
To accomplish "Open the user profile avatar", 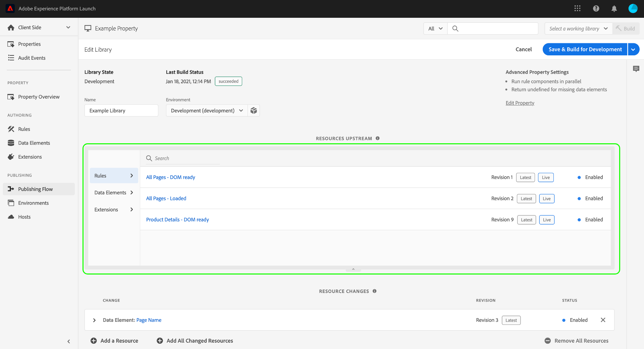I will (633, 8).
